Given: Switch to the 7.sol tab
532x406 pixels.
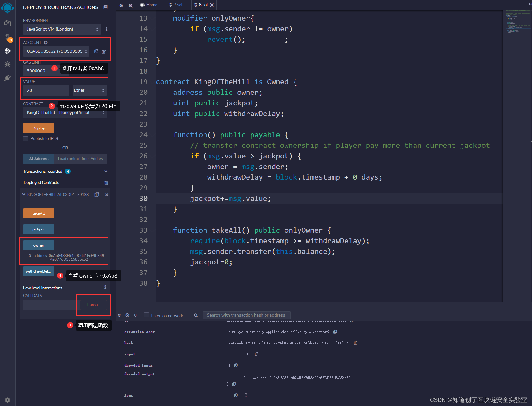Looking at the screenshot, I should pos(176,5).
